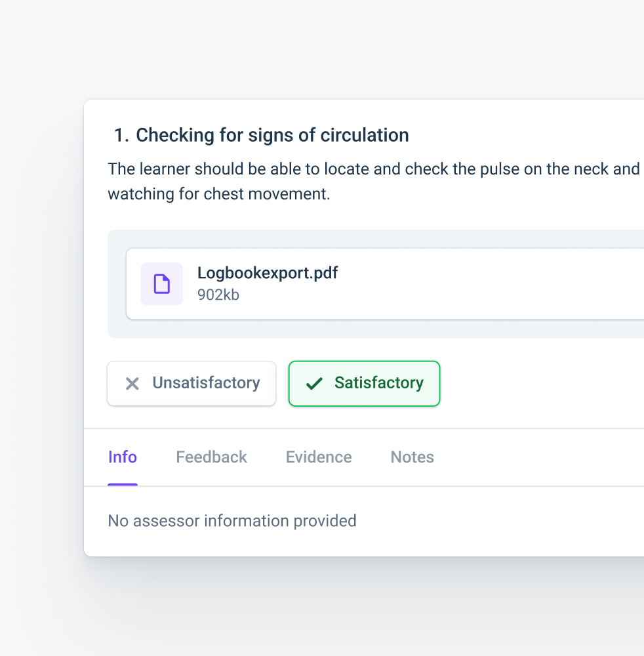Open the Logbookexport.pdf attachment card

[328, 283]
